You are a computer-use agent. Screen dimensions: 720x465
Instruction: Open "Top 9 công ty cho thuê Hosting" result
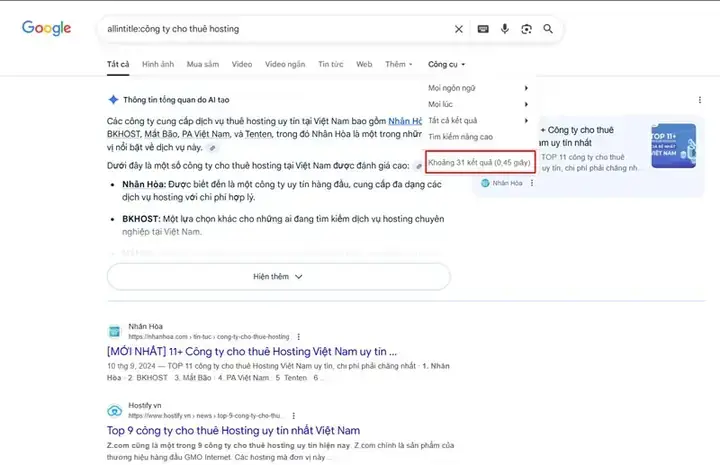[x=233, y=430]
